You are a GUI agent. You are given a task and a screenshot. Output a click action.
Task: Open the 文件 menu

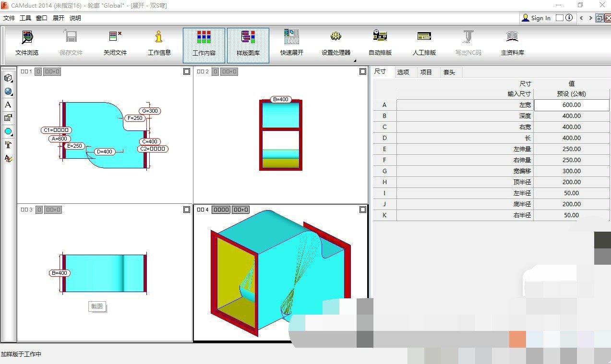(9, 18)
